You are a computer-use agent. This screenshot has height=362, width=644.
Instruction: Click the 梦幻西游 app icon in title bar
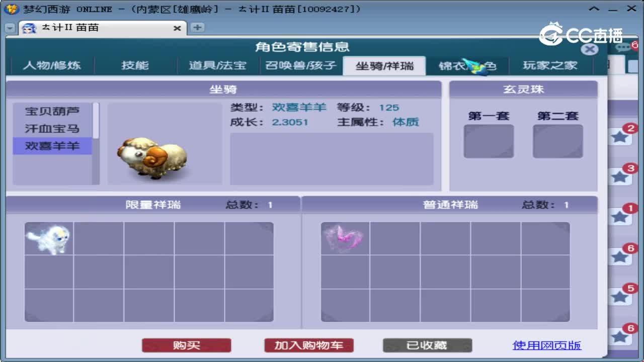pyautogui.click(x=12, y=9)
